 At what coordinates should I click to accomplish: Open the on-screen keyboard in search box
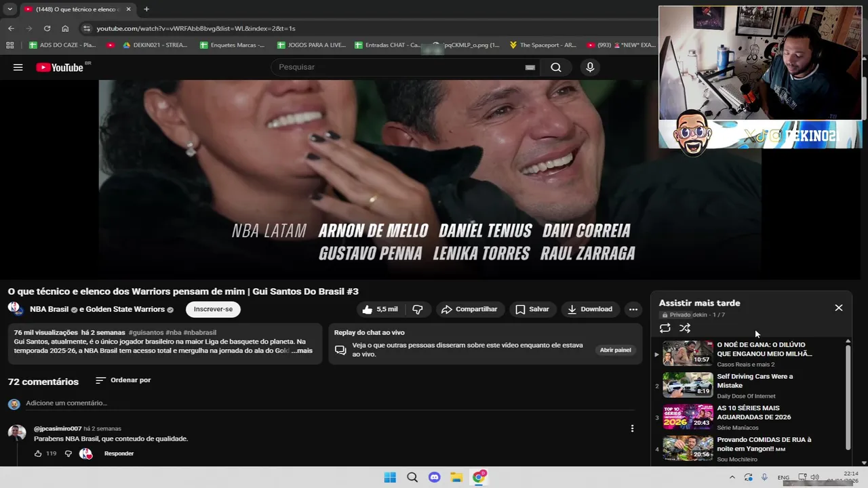530,67
